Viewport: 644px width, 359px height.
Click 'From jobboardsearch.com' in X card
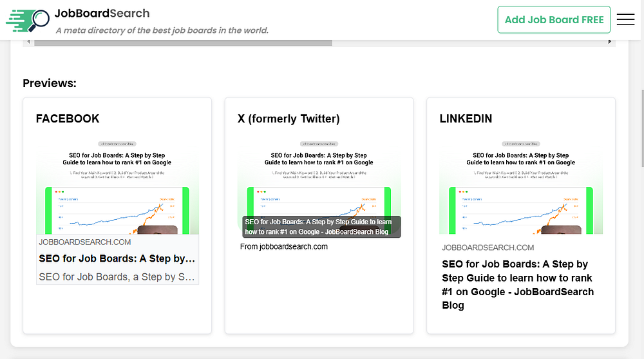point(284,247)
